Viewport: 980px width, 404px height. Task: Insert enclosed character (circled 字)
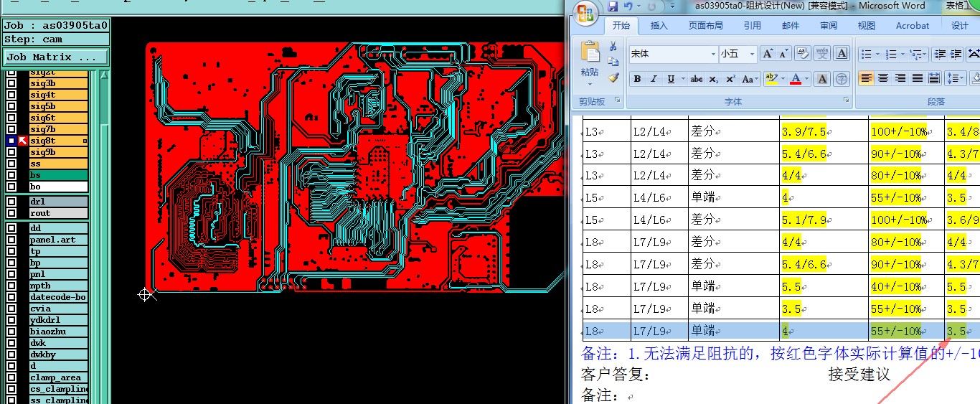(842, 79)
